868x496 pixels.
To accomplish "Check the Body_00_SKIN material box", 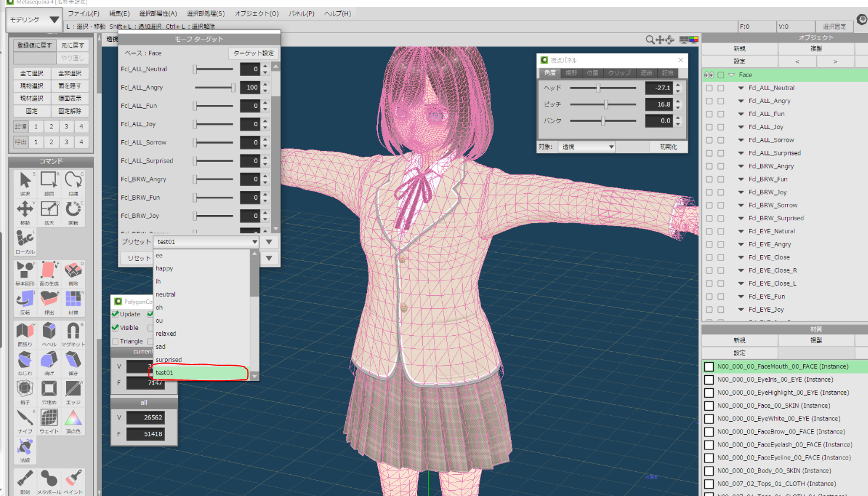I will (709, 471).
